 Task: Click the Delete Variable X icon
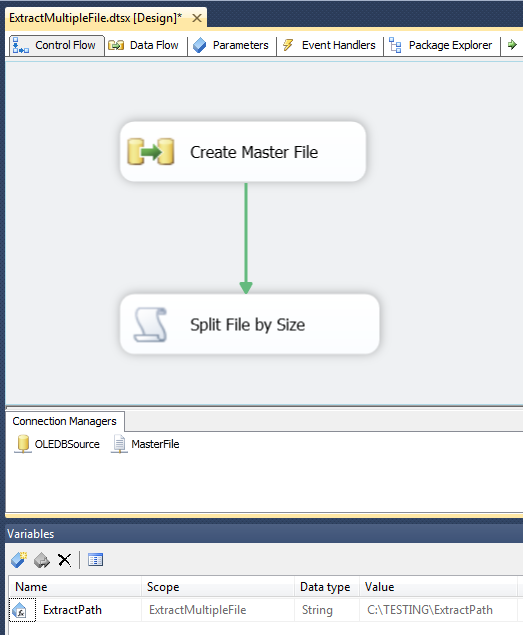tap(64, 560)
